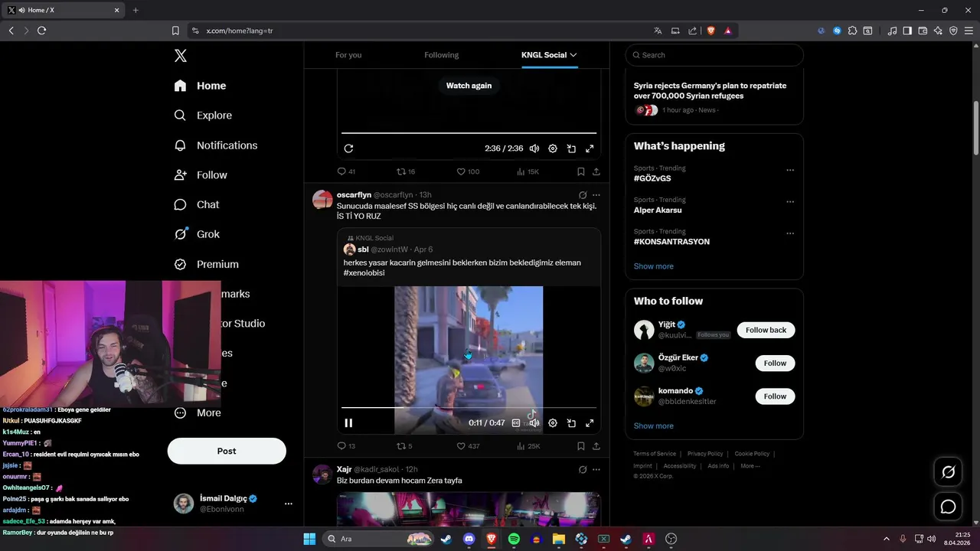
Task: Open options for #KONSANTRASYON trend
Action: pyautogui.click(x=790, y=233)
